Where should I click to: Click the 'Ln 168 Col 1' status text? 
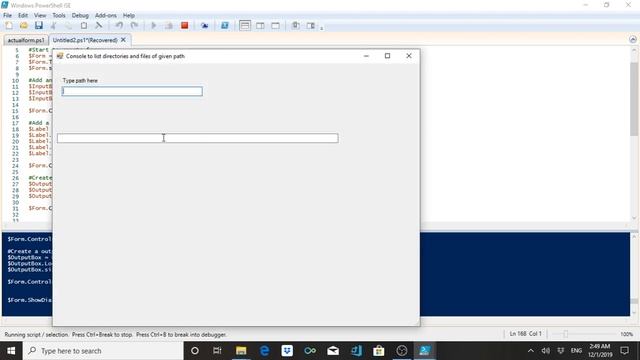[x=525, y=334]
